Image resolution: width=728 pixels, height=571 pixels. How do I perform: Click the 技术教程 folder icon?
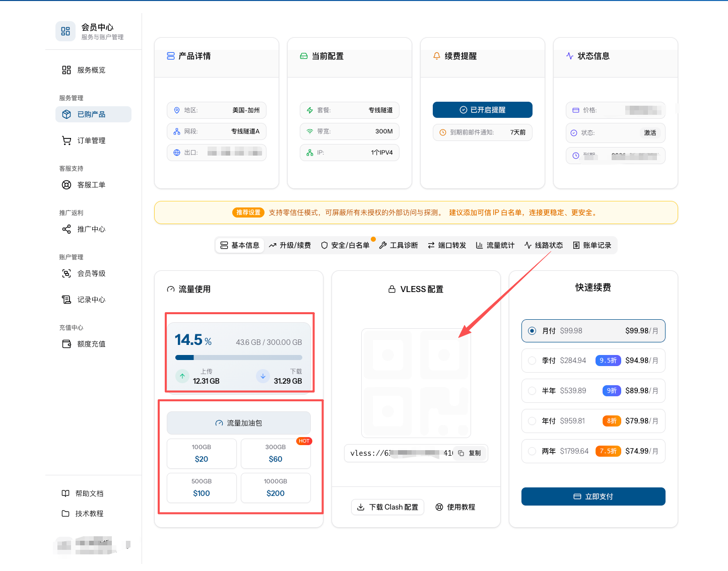(65, 514)
